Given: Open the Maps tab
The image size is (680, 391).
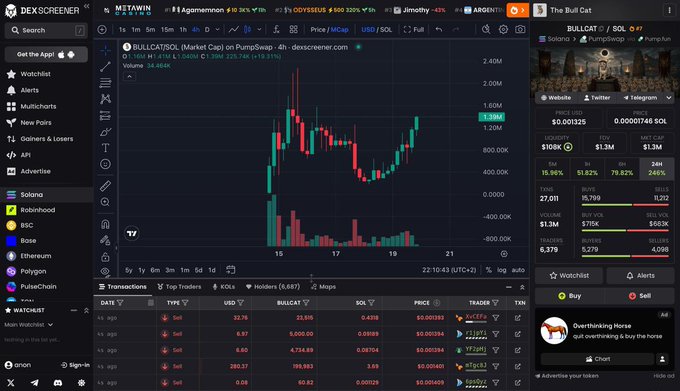Looking at the screenshot, I should point(323,287).
